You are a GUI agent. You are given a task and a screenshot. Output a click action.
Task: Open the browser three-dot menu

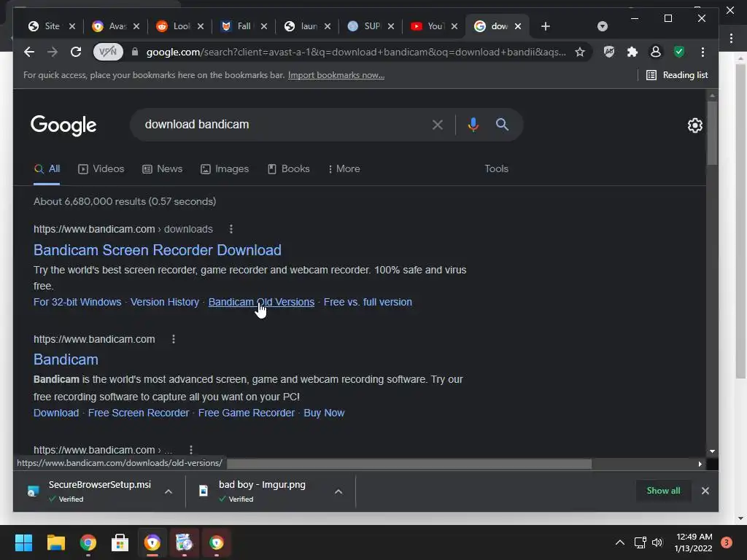tap(703, 52)
